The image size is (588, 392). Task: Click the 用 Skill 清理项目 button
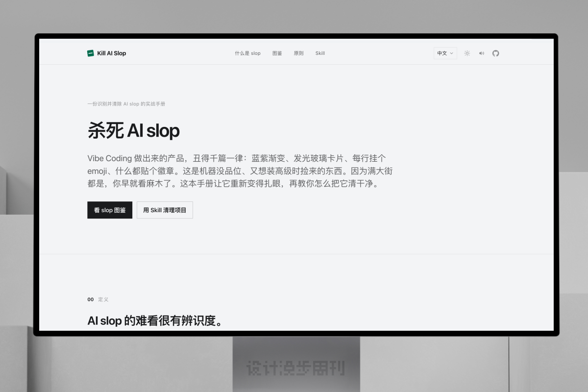pyautogui.click(x=165, y=210)
